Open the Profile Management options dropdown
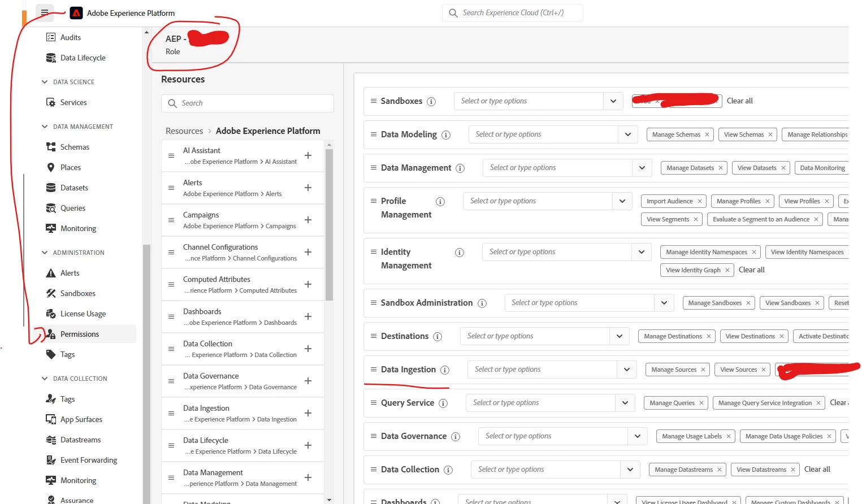Screen dimensions: 862x504 coord(622,201)
